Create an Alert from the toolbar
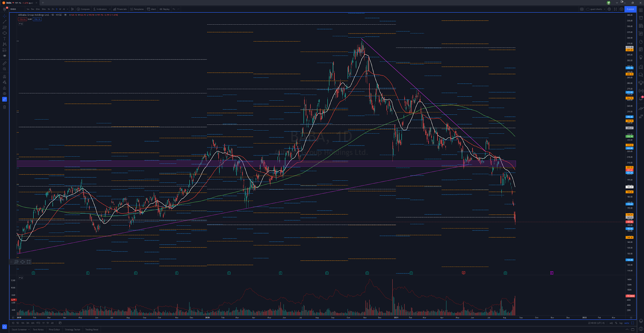Viewport: 644px width, 333px height. click(x=152, y=9)
